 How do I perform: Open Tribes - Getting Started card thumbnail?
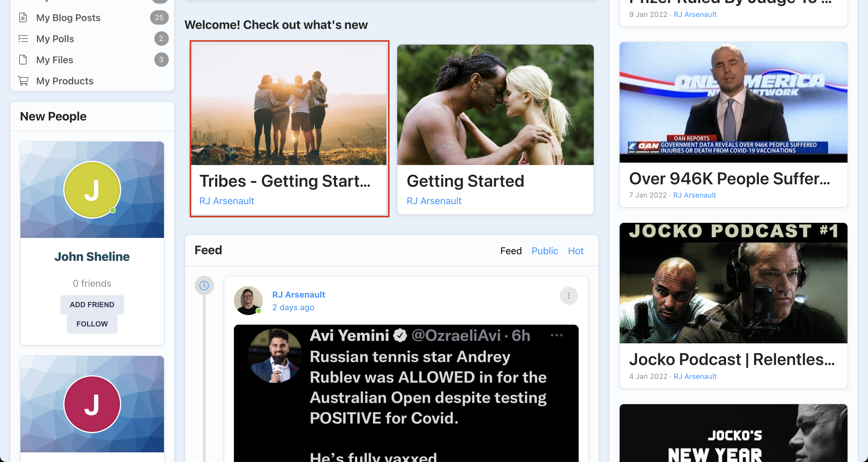(289, 105)
